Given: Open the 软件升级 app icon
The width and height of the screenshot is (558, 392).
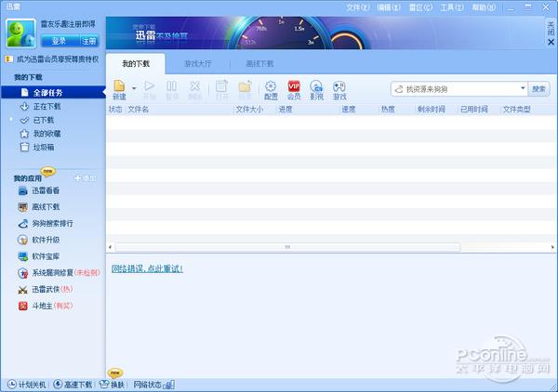Looking at the screenshot, I should point(22,240).
